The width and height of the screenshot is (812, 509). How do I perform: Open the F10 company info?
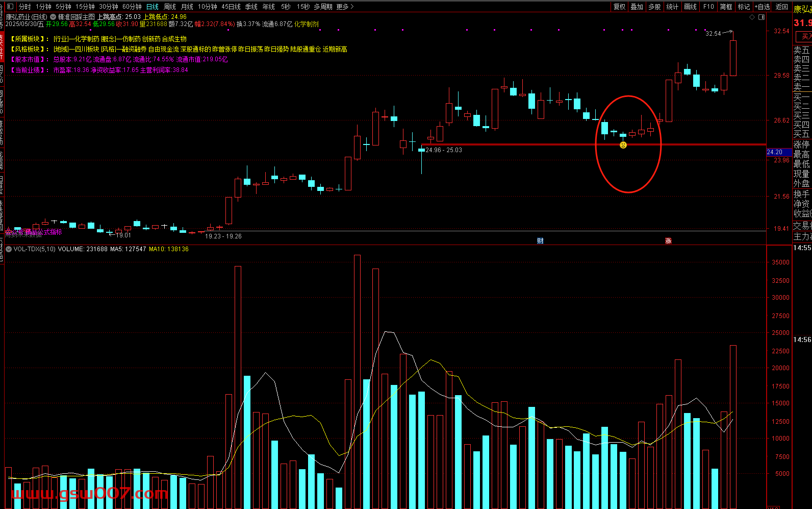pos(708,7)
